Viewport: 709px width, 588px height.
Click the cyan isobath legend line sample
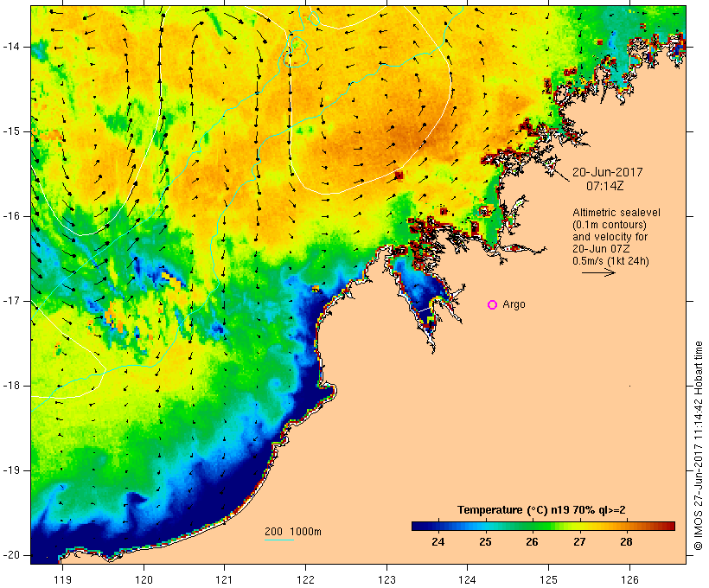click(x=279, y=540)
